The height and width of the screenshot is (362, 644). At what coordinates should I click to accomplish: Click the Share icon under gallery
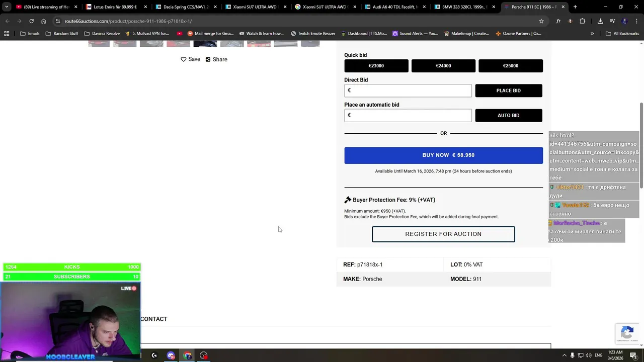(x=208, y=59)
